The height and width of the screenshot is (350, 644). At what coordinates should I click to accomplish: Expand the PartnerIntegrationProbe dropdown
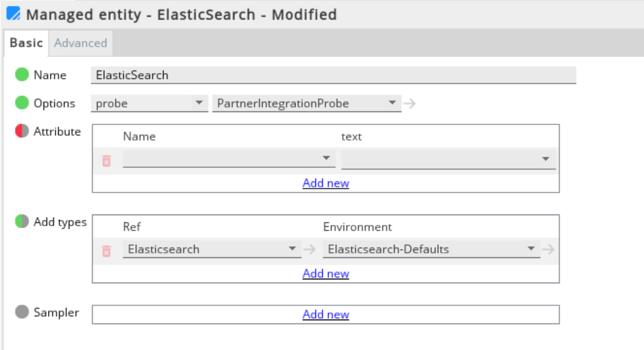pyautogui.click(x=306, y=103)
